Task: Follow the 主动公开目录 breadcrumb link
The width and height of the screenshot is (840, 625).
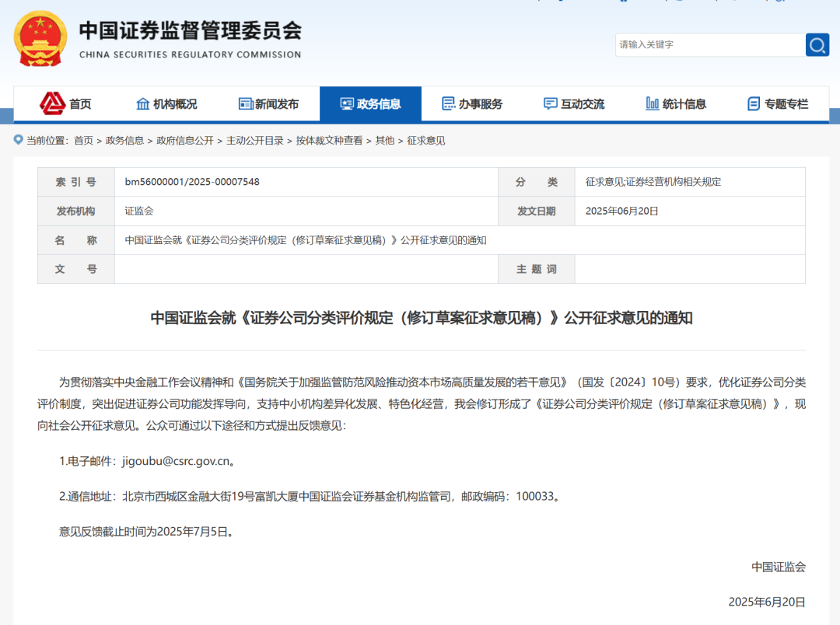Action: click(x=255, y=141)
